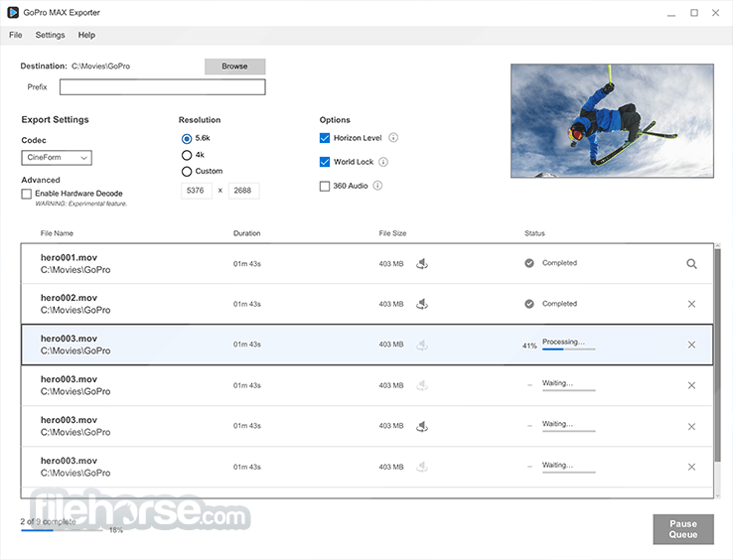This screenshot has width=733, height=560.
Task: Click 360 audio icon on hero002.mov row
Action: tap(422, 304)
